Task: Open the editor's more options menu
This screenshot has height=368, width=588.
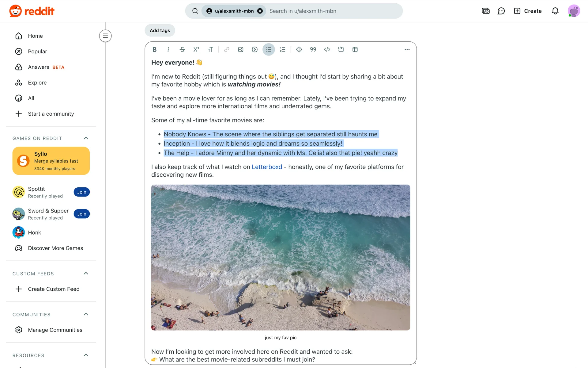Action: click(x=407, y=49)
